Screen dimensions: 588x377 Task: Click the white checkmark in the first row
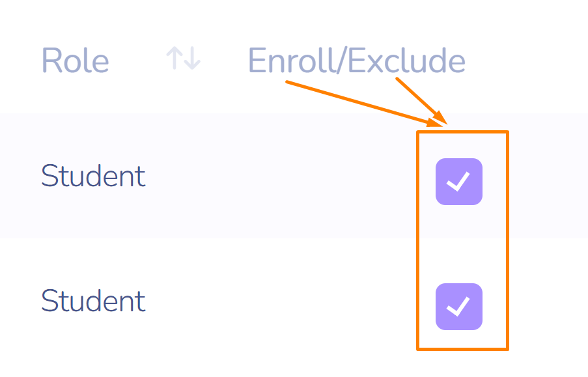tap(458, 182)
